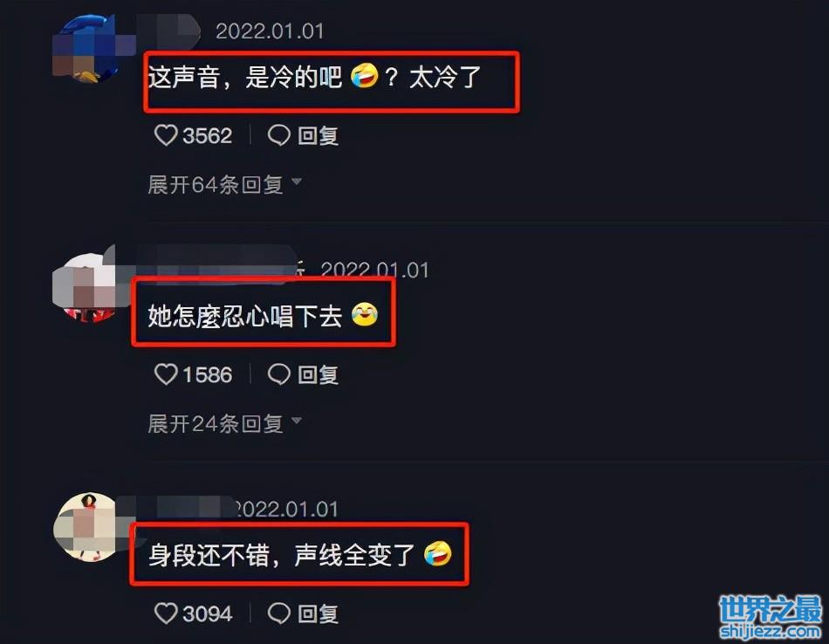
Task: Open the third commenter's round avatar
Action: (85, 526)
